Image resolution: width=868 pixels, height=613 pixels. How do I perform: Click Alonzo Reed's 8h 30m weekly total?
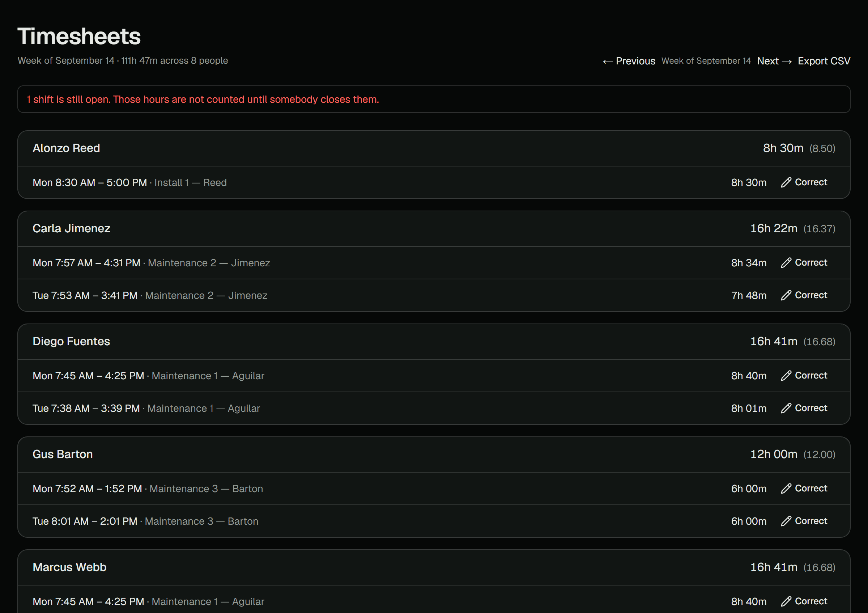(783, 148)
